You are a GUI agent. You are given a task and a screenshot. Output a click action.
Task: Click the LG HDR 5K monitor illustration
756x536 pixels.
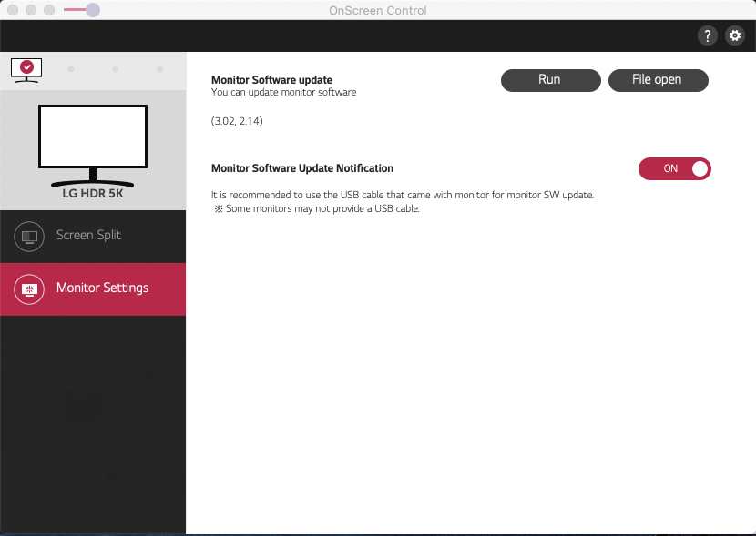[x=93, y=146]
